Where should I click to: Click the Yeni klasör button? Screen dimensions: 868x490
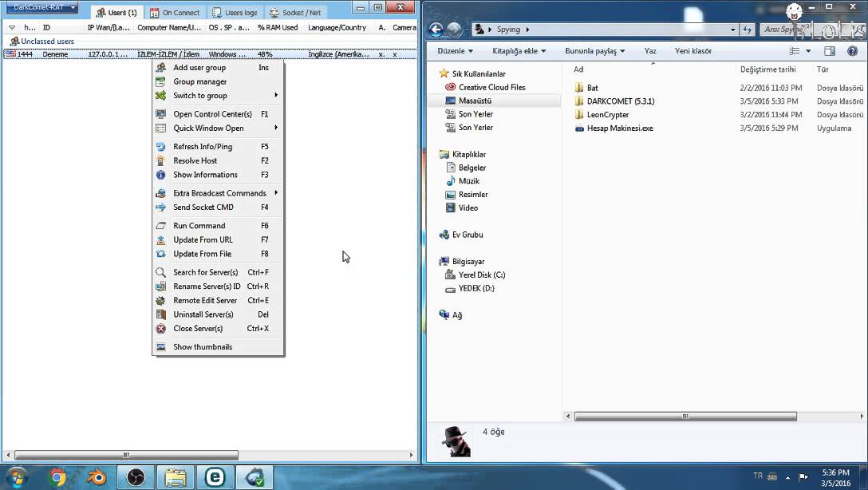coord(693,51)
